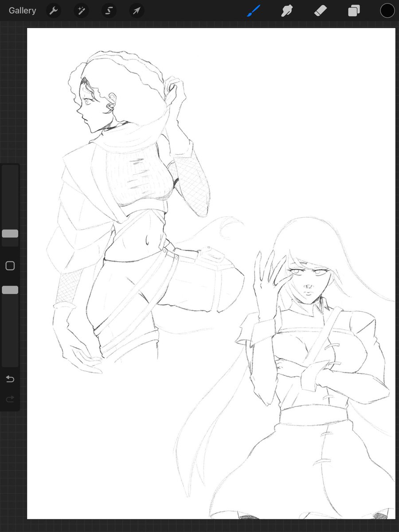Viewport: 399px width, 532px height.
Task: Open the Layers panel
Action: [x=354, y=11]
